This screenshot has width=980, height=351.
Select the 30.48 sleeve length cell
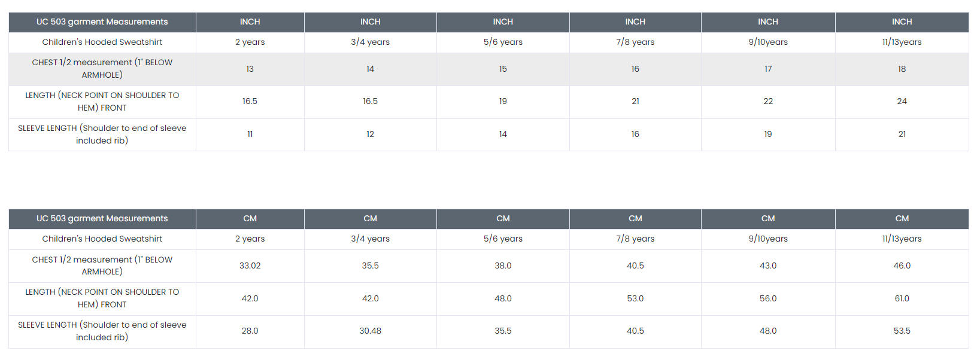coord(370,331)
